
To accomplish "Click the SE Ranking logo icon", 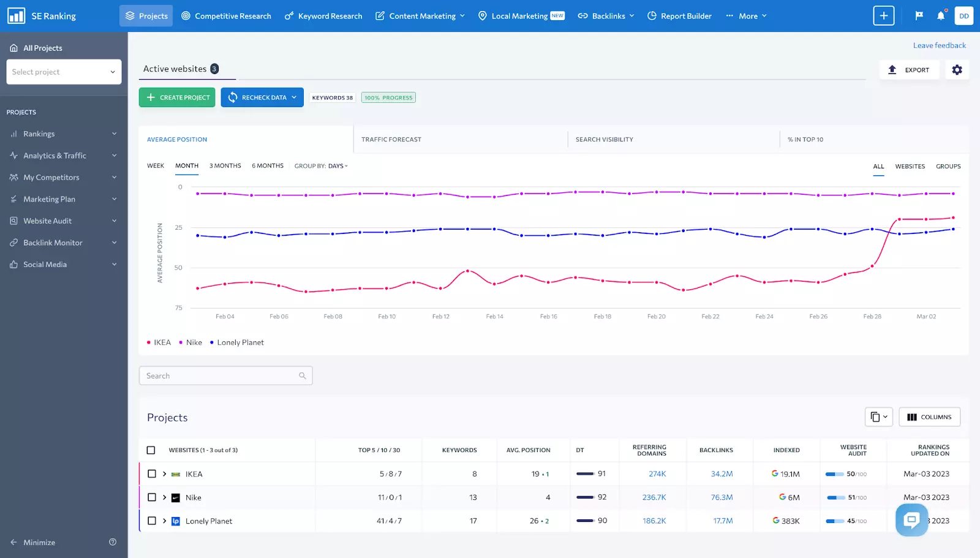I will click(16, 16).
